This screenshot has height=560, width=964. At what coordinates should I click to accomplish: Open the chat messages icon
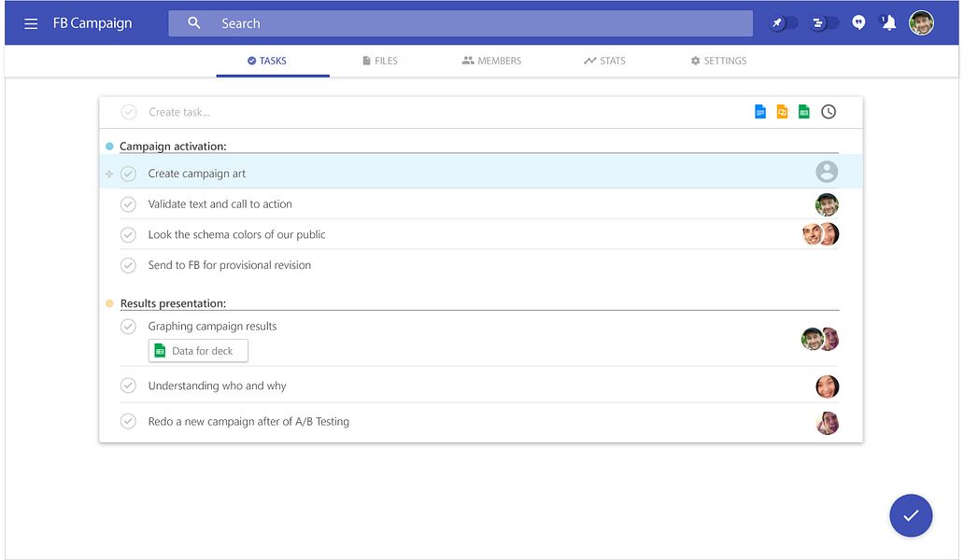pyautogui.click(x=858, y=22)
